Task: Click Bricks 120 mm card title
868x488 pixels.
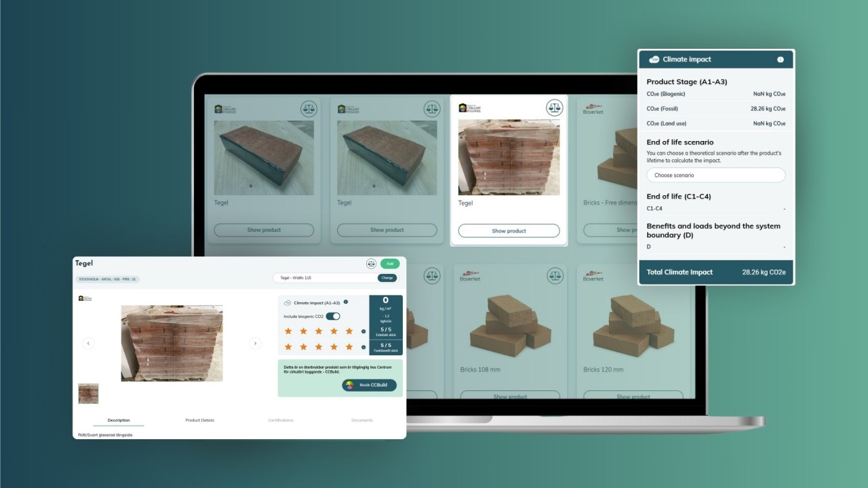Action: [603, 369]
